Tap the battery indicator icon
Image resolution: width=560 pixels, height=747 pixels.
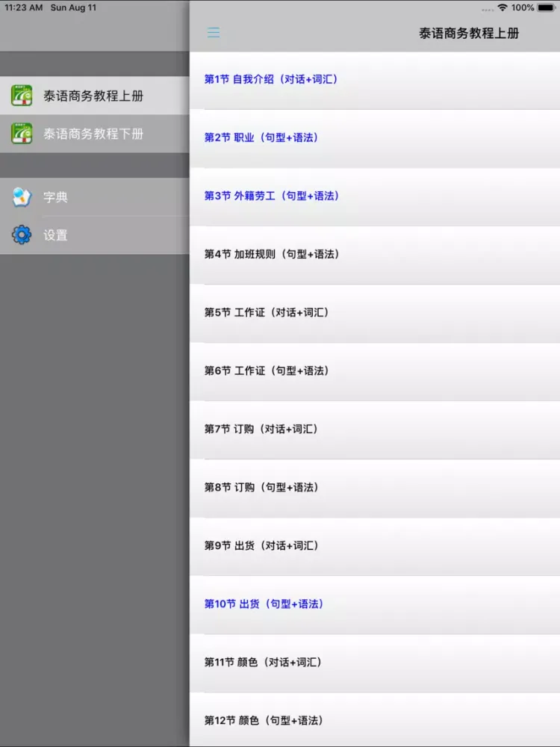click(547, 7)
